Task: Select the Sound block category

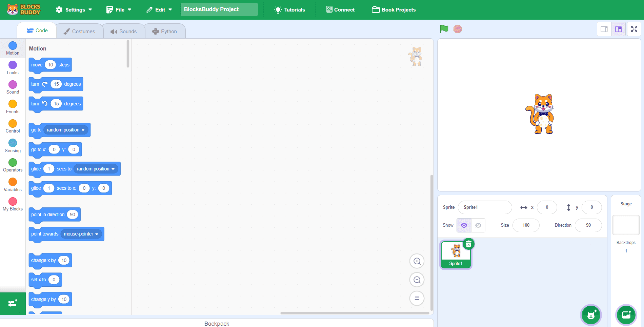Action: click(x=13, y=87)
